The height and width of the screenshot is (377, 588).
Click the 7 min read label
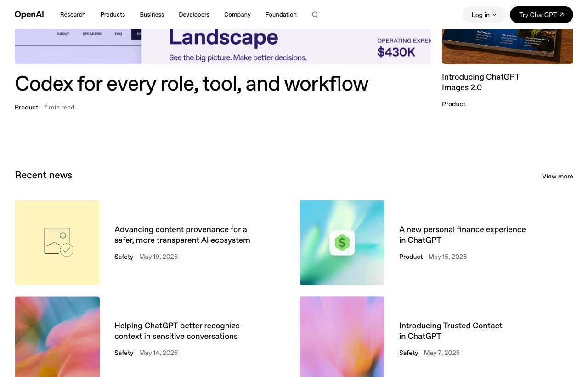(x=59, y=108)
